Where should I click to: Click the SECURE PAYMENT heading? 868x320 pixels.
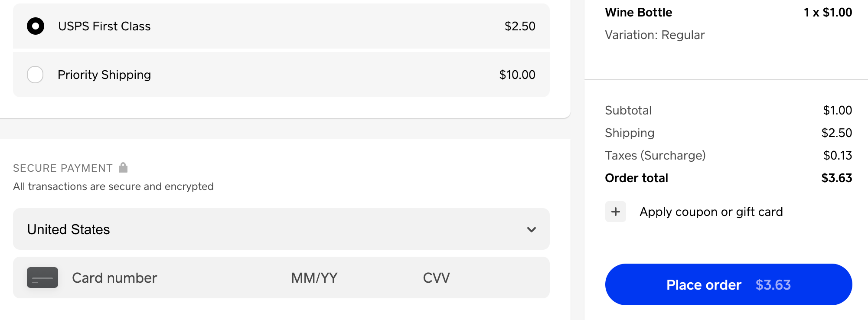tap(63, 168)
